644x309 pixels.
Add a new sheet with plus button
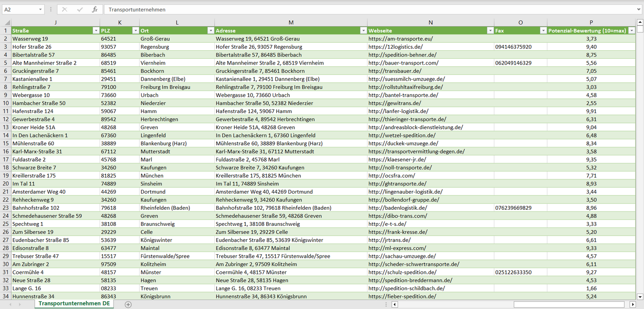coord(128,305)
